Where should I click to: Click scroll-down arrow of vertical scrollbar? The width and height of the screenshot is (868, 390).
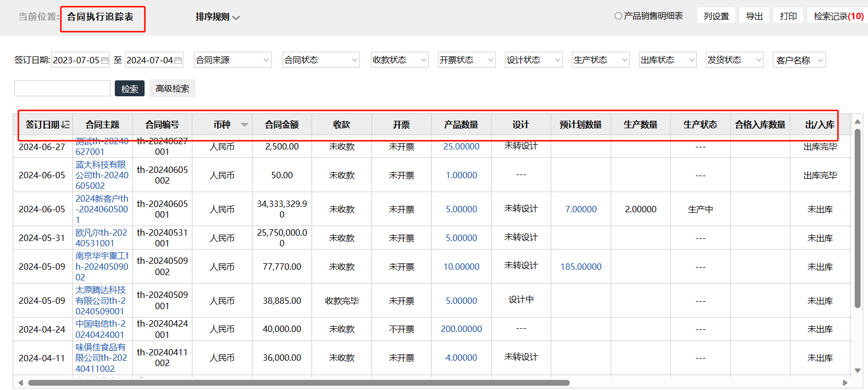point(857,370)
